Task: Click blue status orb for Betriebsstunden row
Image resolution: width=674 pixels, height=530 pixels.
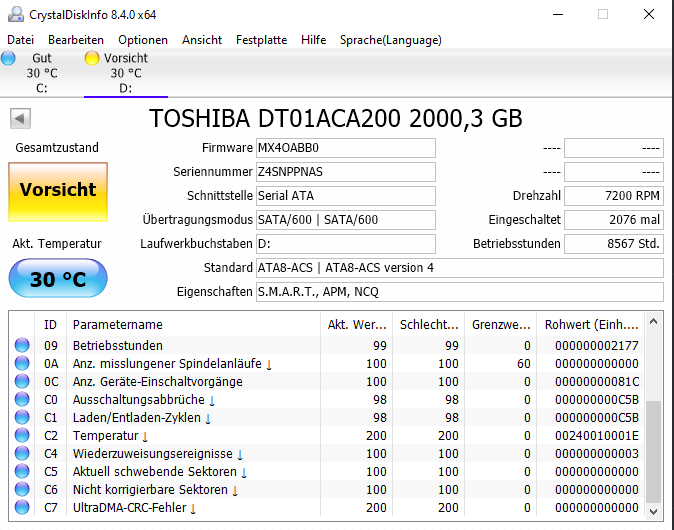Action: [x=22, y=345]
